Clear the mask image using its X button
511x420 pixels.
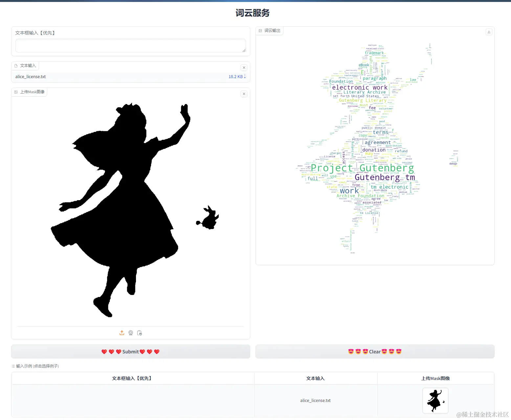tap(244, 94)
